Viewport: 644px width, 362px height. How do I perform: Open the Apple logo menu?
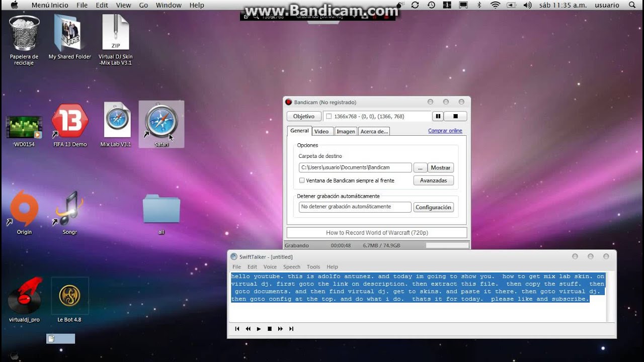click(14, 5)
